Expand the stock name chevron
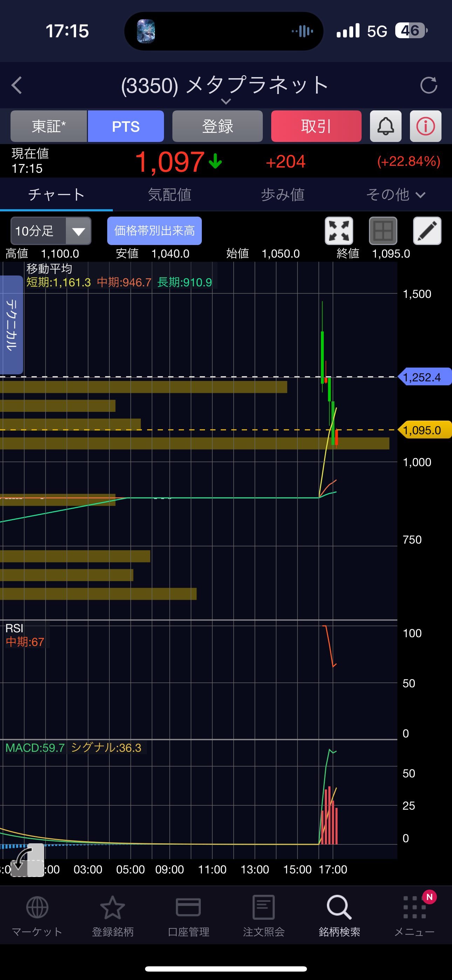This screenshot has height=980, width=452. pos(226,101)
